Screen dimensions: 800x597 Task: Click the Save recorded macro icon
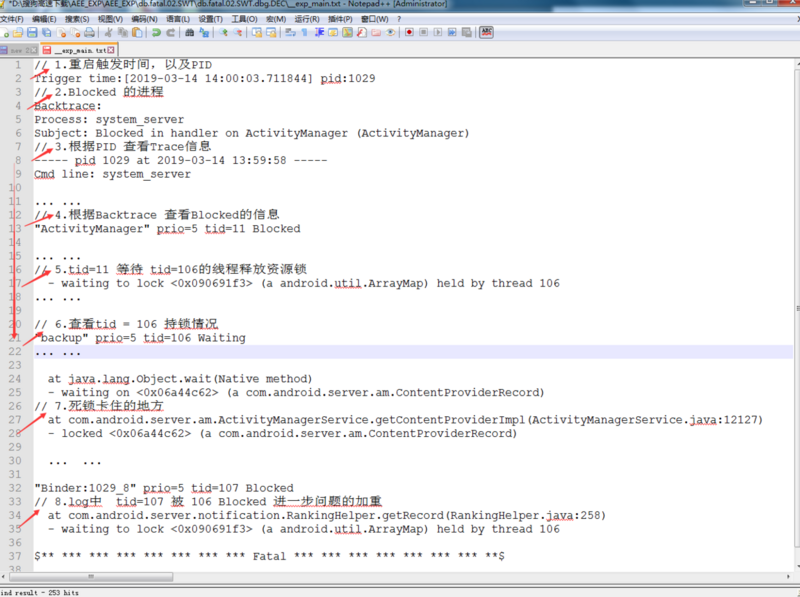pos(466,33)
